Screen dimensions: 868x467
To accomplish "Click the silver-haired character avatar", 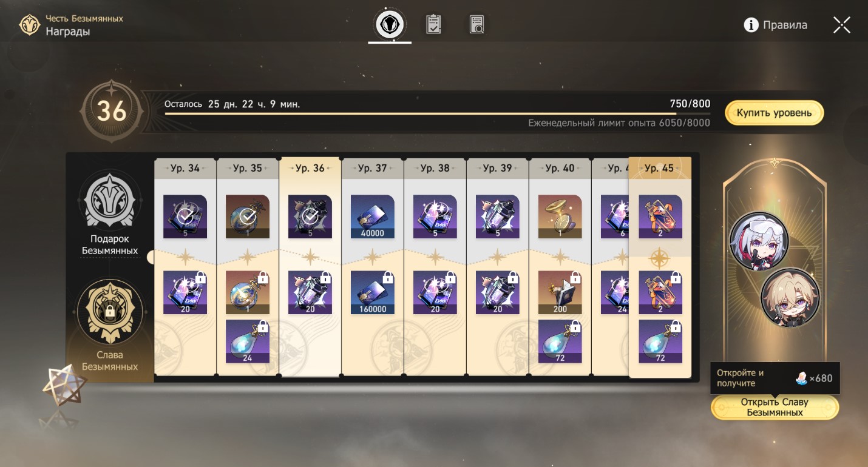I will click(759, 241).
